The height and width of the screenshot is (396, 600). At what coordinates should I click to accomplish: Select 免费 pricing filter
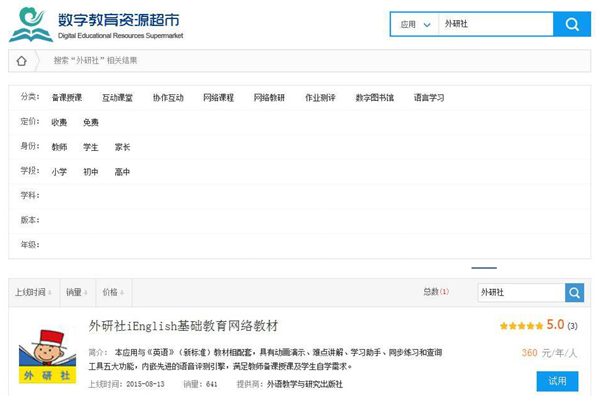pyautogui.click(x=91, y=122)
